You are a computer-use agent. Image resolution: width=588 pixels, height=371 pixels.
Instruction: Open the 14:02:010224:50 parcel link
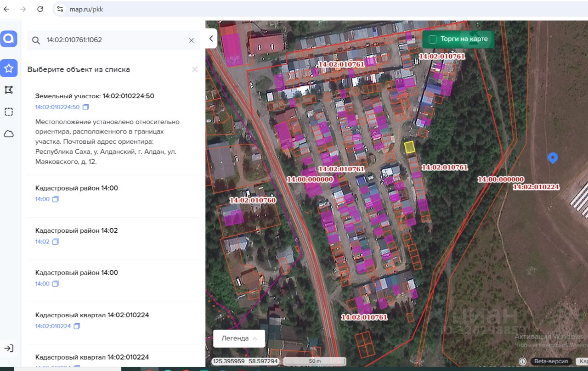click(x=57, y=107)
